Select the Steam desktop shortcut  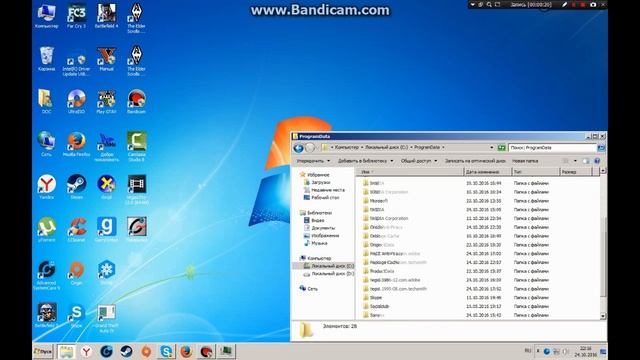76,187
